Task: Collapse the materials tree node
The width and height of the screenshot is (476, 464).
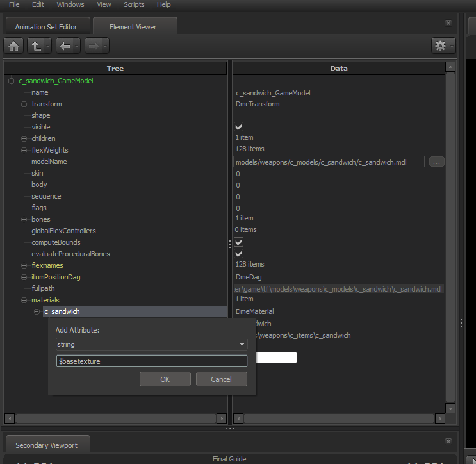Action: point(24,300)
